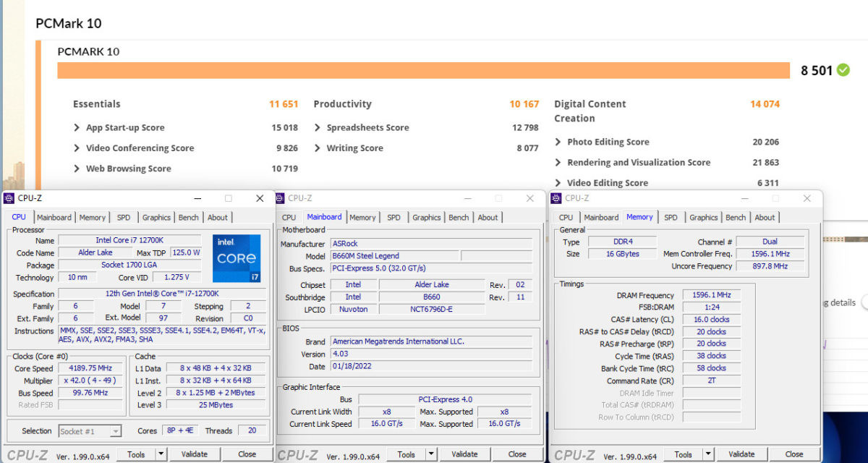Open SPD tab in Memory window
Screen dimensions: 868x463
coord(671,217)
